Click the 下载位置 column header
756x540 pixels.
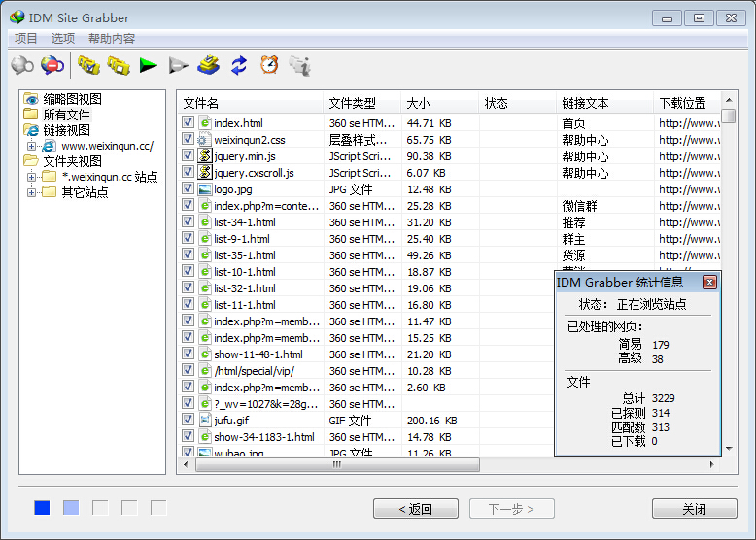(687, 103)
